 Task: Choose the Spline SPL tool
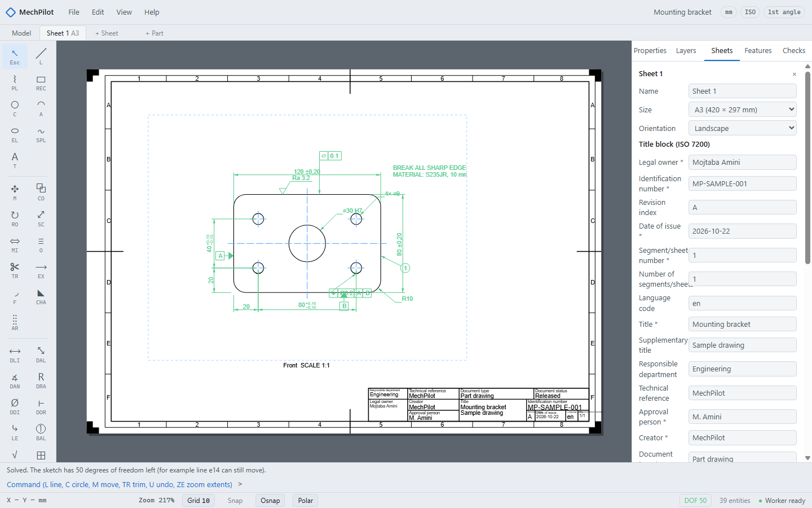(x=41, y=135)
